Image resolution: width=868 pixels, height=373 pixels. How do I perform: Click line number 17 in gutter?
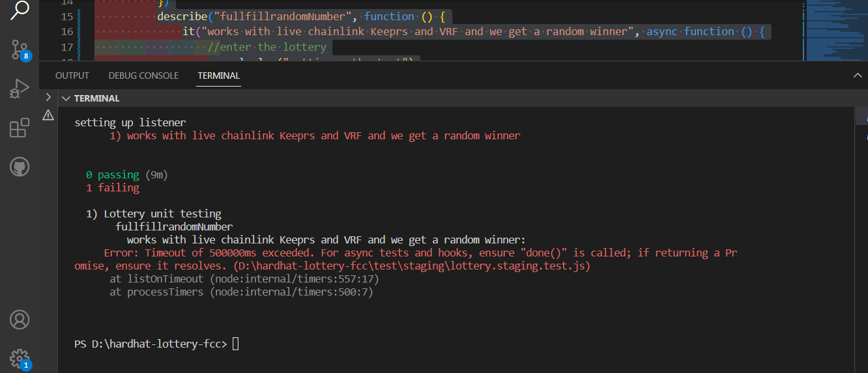[x=66, y=47]
